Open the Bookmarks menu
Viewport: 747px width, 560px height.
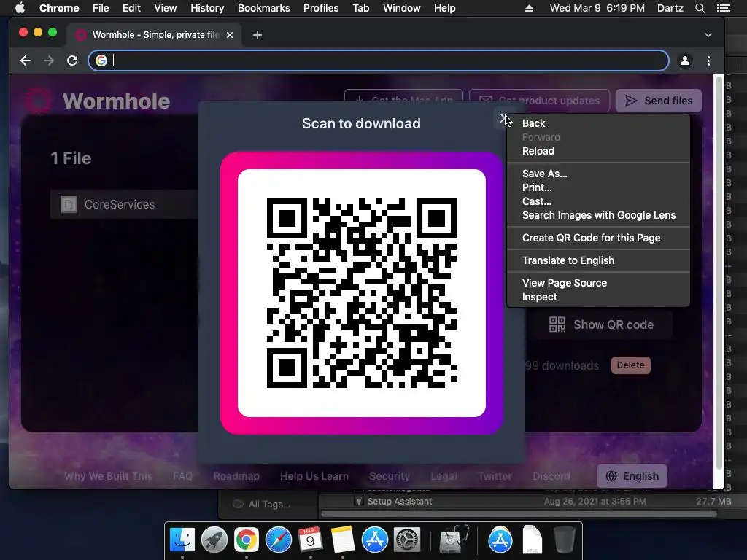coord(263,8)
